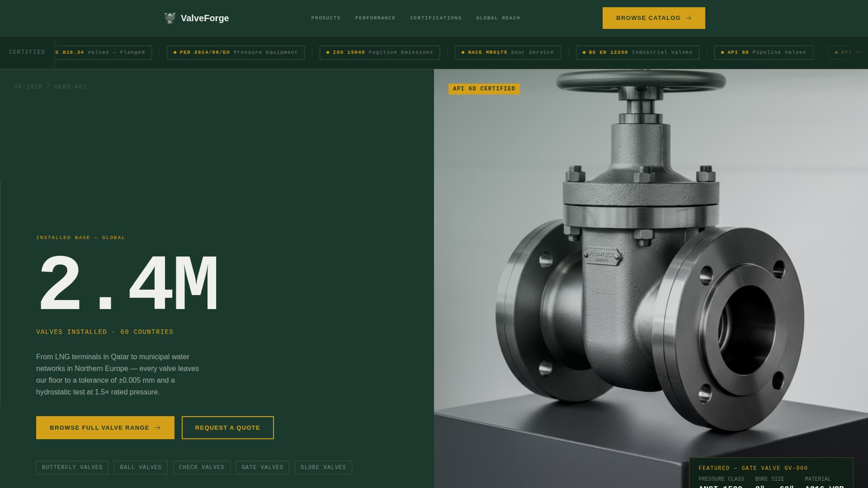Open the Global Reach navigation link
Viewport: 868px width, 488px height.
click(498, 18)
